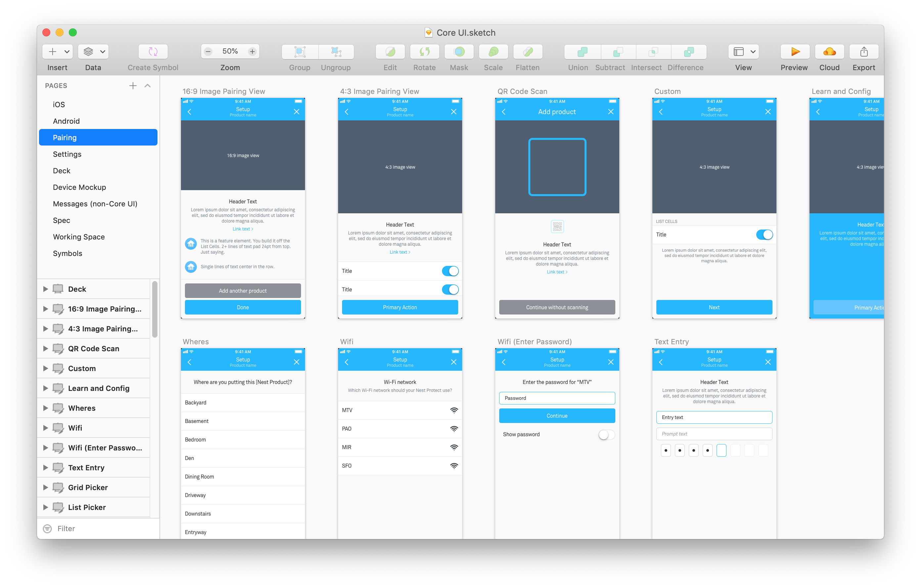The width and height of the screenshot is (921, 588).
Task: Open the Insert dropdown arrow
Action: (x=66, y=52)
